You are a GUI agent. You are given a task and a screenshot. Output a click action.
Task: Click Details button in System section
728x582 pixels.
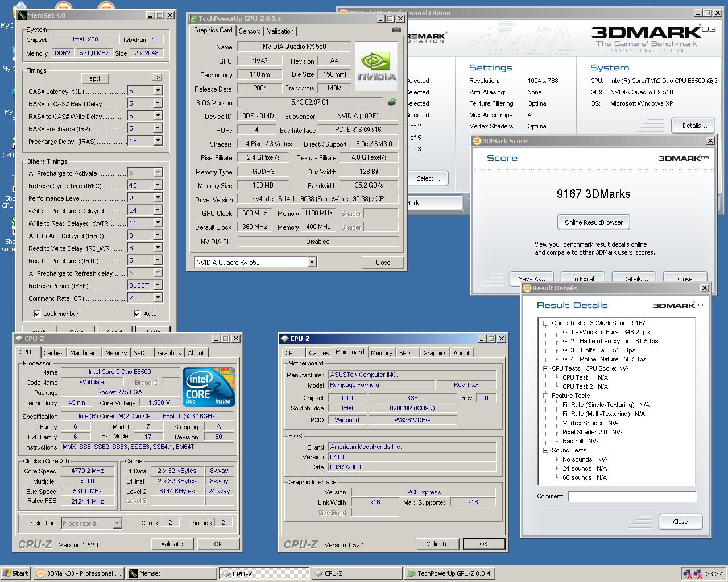click(694, 126)
